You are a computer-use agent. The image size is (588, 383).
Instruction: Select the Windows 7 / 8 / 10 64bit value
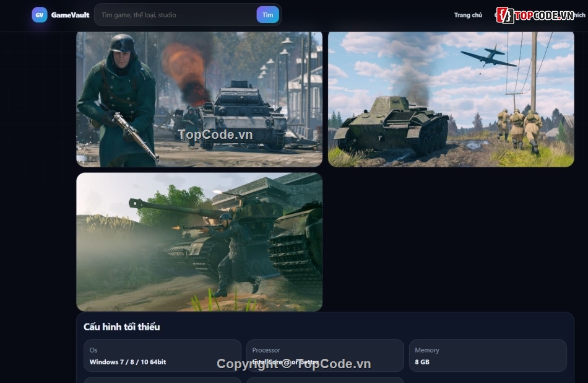point(128,362)
